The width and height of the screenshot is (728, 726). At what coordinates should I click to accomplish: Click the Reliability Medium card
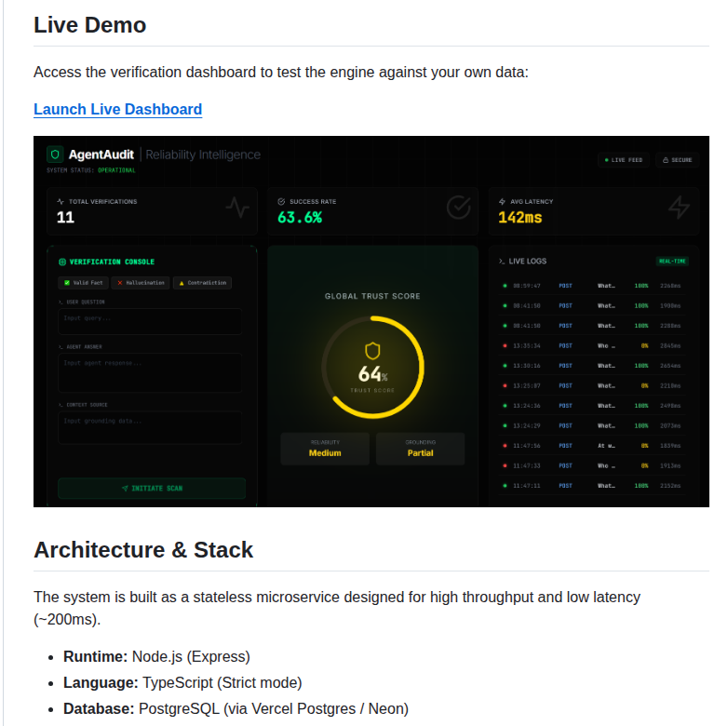click(x=325, y=449)
